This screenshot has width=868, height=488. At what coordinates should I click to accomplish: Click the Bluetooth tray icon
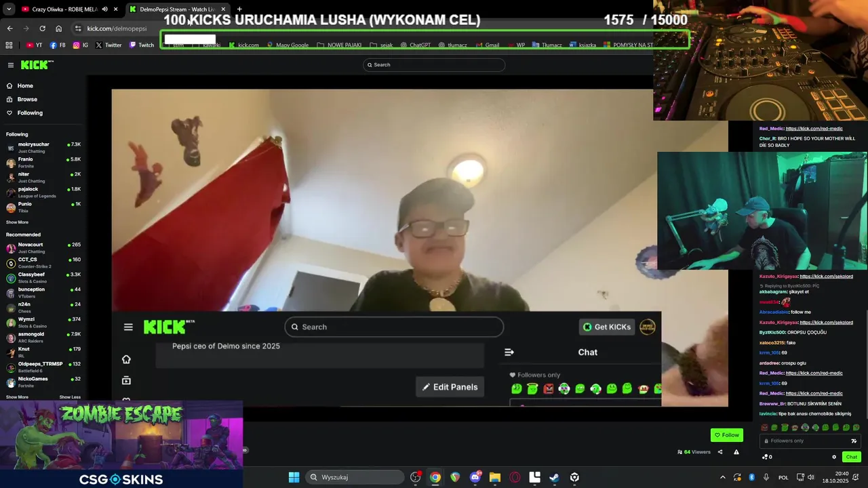click(x=751, y=477)
